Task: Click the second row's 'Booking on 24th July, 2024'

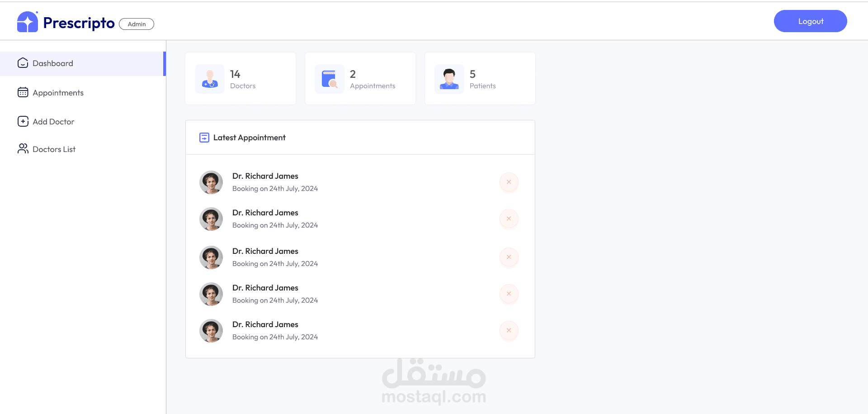Action: [x=275, y=225]
